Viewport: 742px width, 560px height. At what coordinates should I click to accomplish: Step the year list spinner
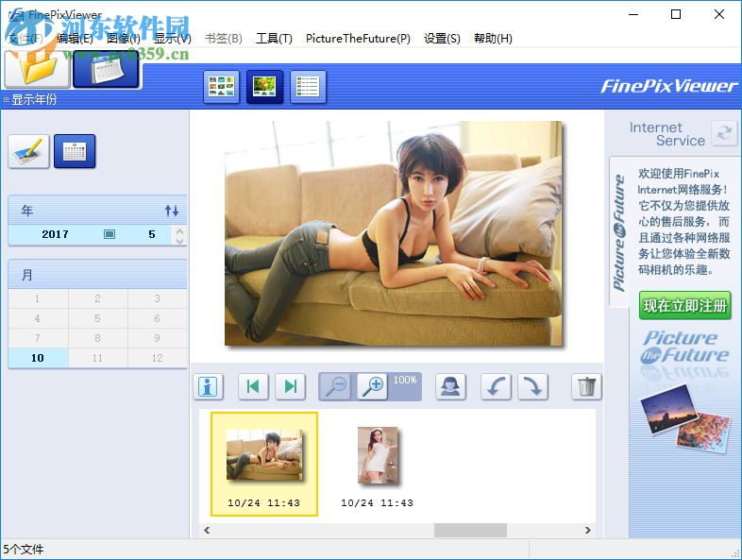[179, 235]
